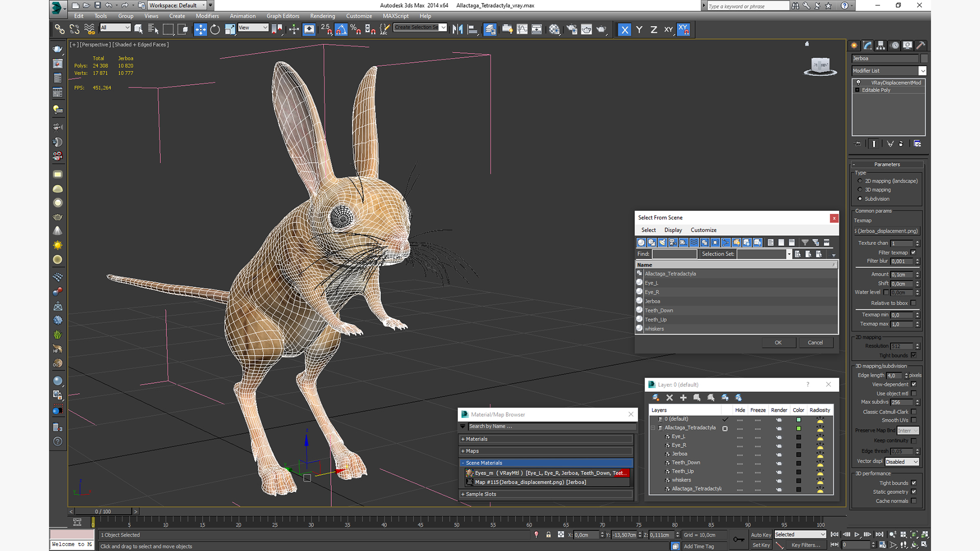Collapse Scene Materials rollout
980x551 pixels.
(546, 463)
